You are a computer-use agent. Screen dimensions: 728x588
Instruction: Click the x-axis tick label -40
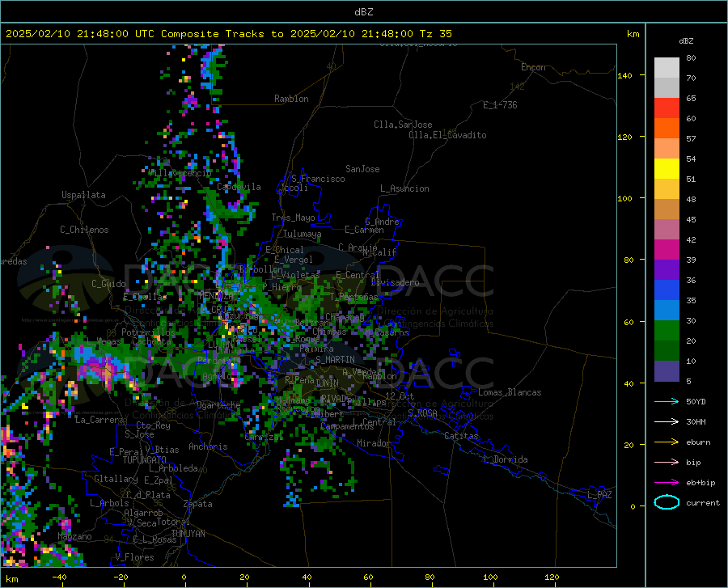click(x=59, y=577)
